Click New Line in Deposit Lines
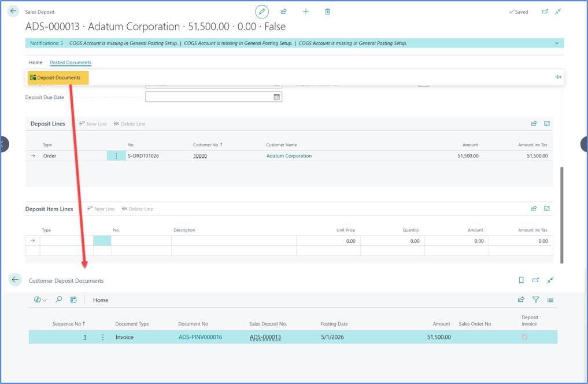 coord(93,124)
